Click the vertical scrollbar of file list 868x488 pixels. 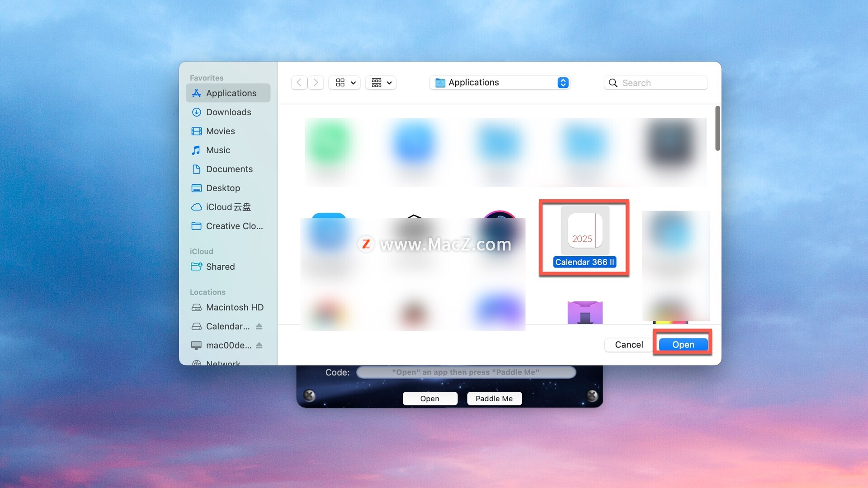click(x=717, y=129)
